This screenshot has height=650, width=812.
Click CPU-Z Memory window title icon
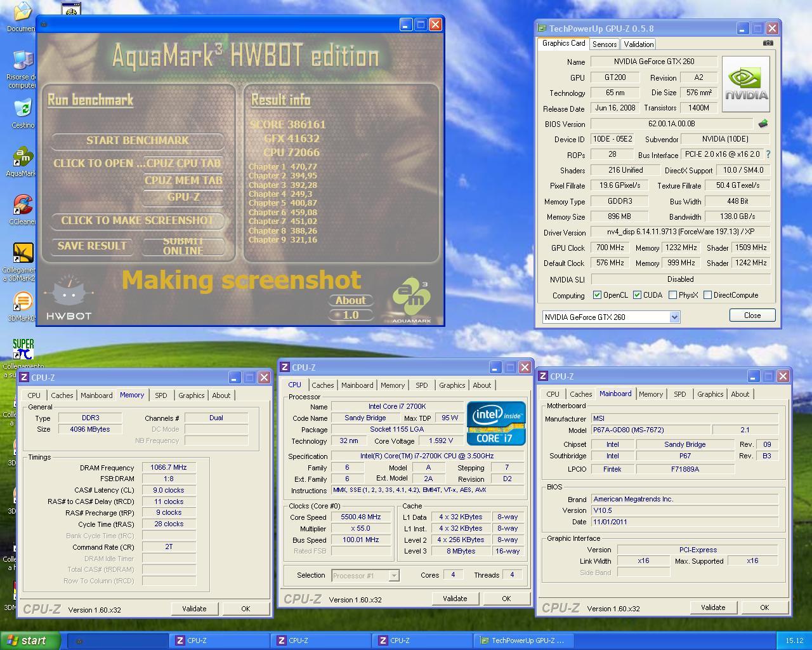tap(23, 377)
